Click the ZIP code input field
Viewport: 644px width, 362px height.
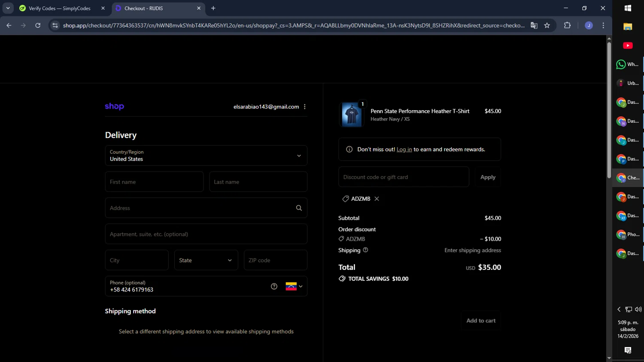coord(276,260)
